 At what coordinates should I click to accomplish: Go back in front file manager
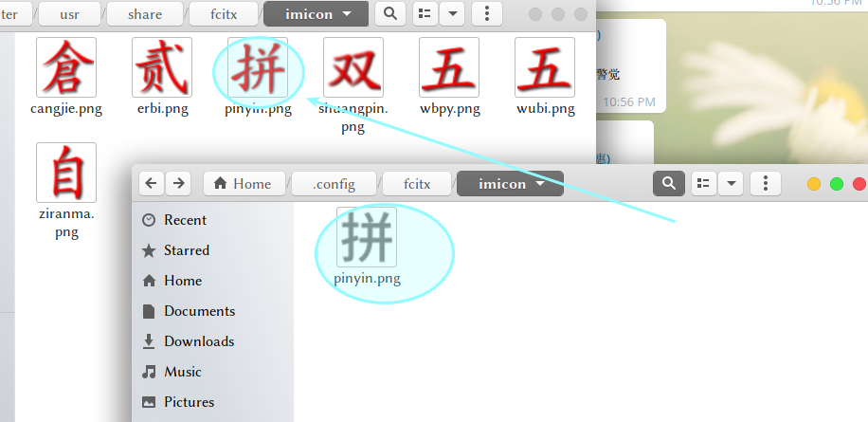[x=151, y=183]
